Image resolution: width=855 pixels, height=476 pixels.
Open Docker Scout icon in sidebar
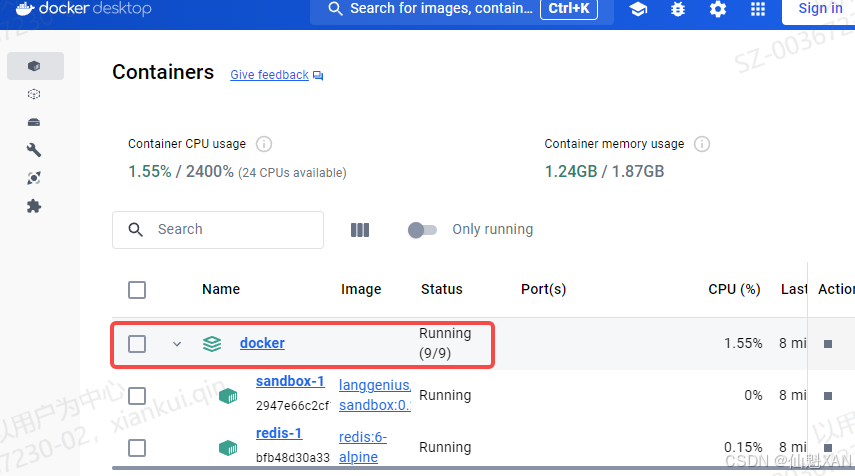34,178
